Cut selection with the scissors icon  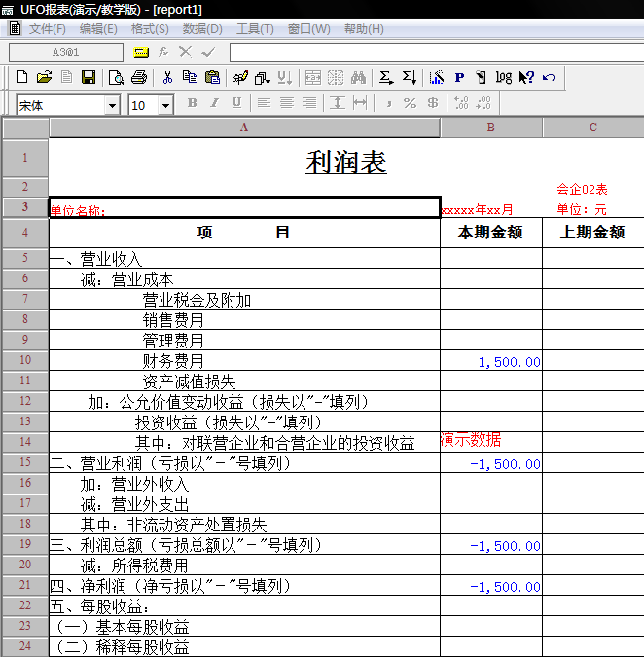tap(167, 77)
